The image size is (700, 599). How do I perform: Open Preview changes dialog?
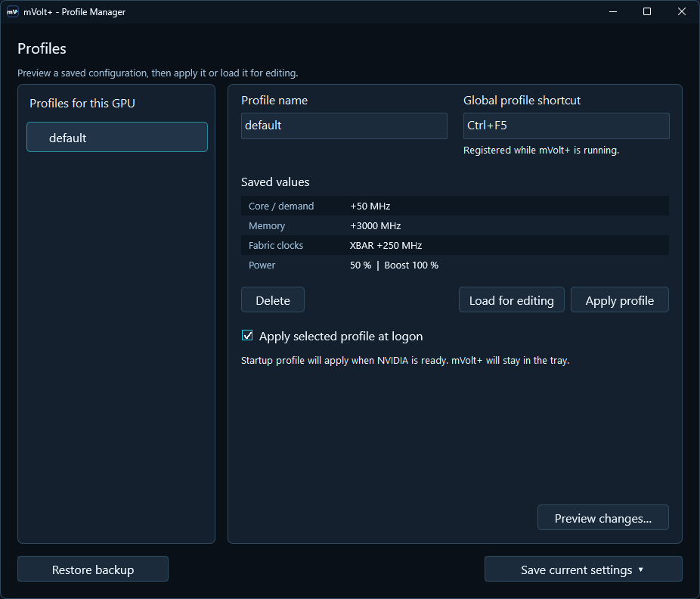(x=603, y=518)
